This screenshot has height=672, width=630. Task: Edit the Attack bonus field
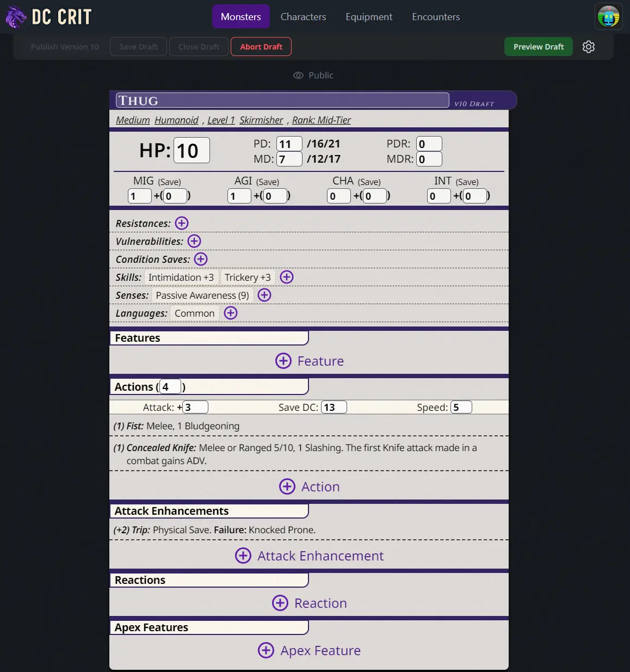[195, 407]
